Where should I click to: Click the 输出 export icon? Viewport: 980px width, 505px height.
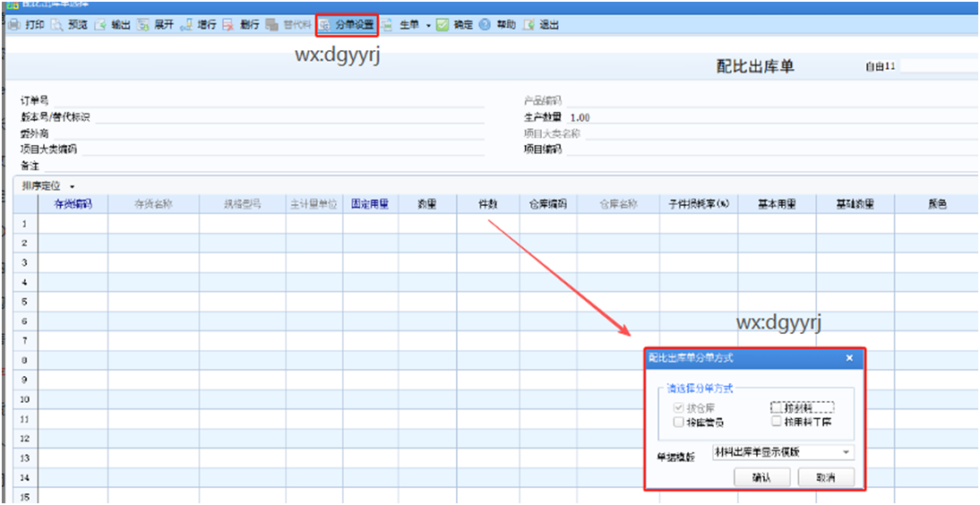pos(100,25)
